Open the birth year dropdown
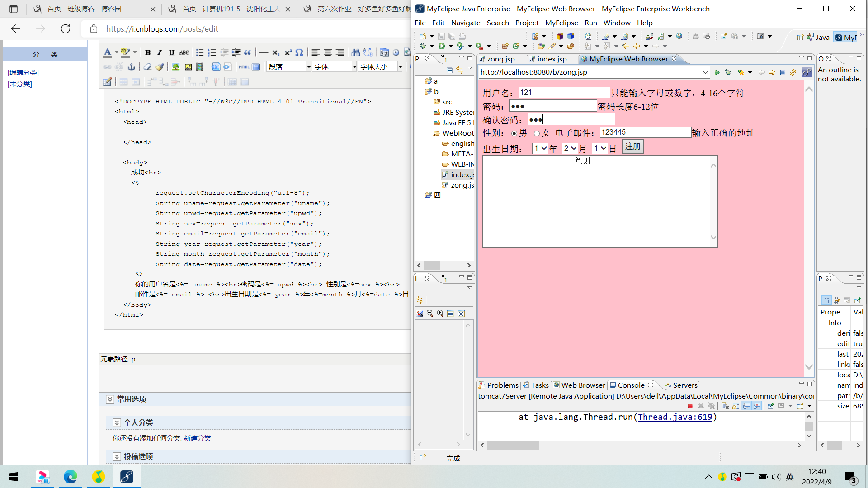The image size is (868, 488). tap(540, 149)
